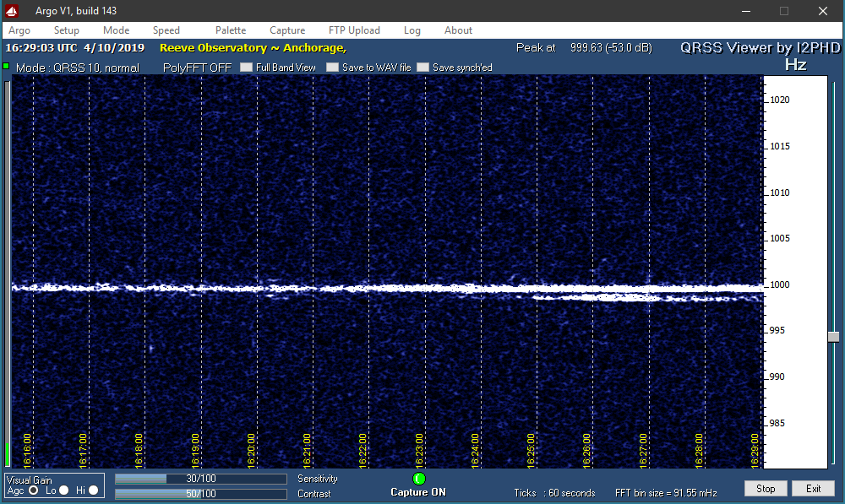Enable the Save to WAV file checkbox
The height and width of the screenshot is (504, 845).
332,68
